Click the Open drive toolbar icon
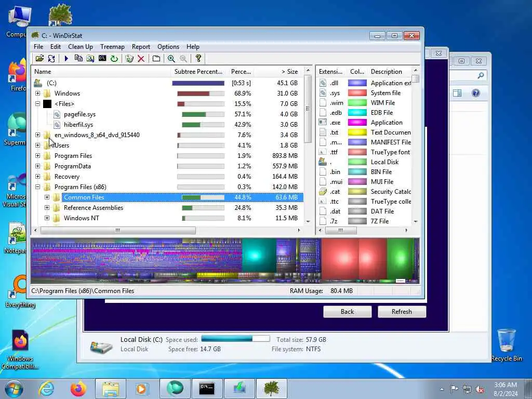The image size is (532, 399). point(39,58)
